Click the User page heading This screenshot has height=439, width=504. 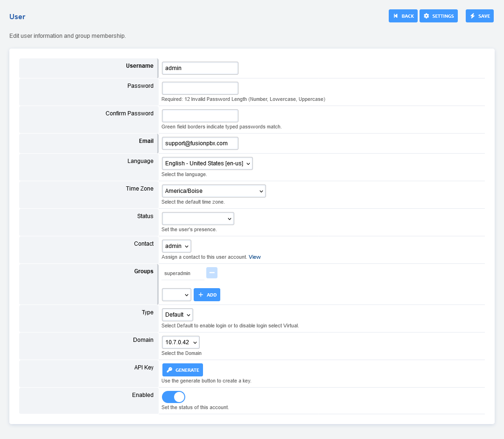click(x=17, y=17)
